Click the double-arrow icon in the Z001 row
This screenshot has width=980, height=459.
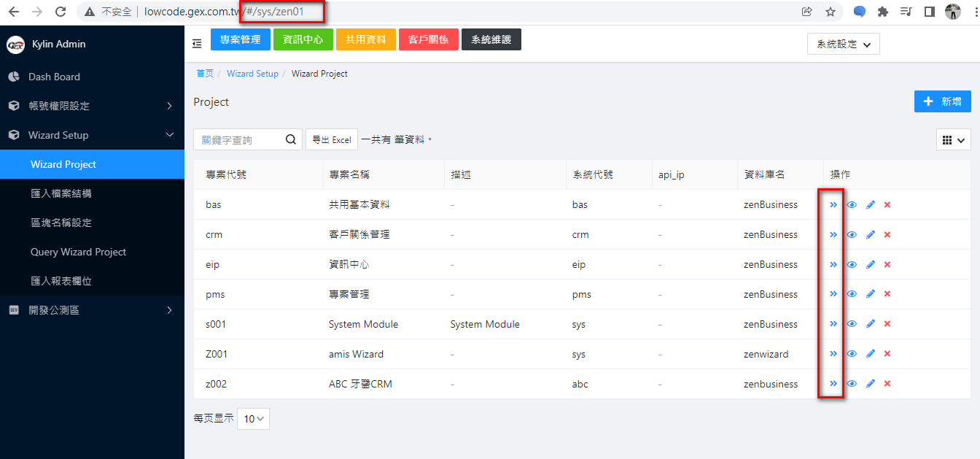coord(833,354)
